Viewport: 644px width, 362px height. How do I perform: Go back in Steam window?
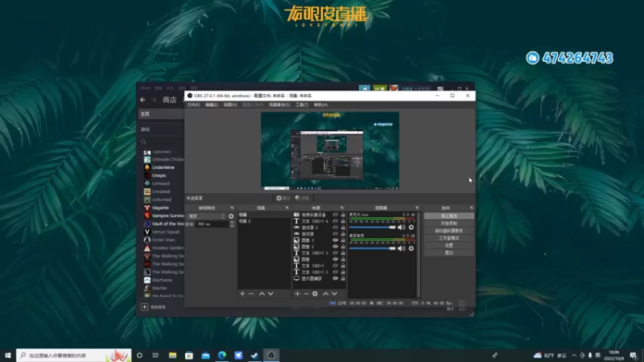pyautogui.click(x=142, y=100)
